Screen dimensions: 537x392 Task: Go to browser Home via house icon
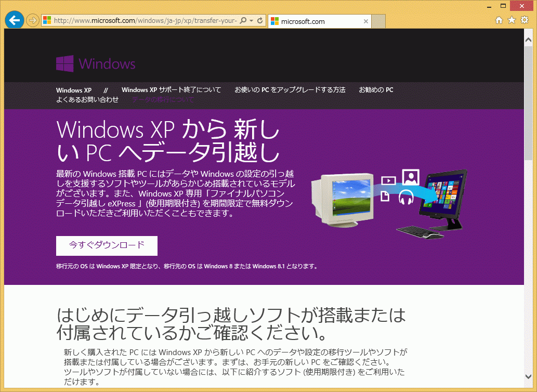coord(499,20)
